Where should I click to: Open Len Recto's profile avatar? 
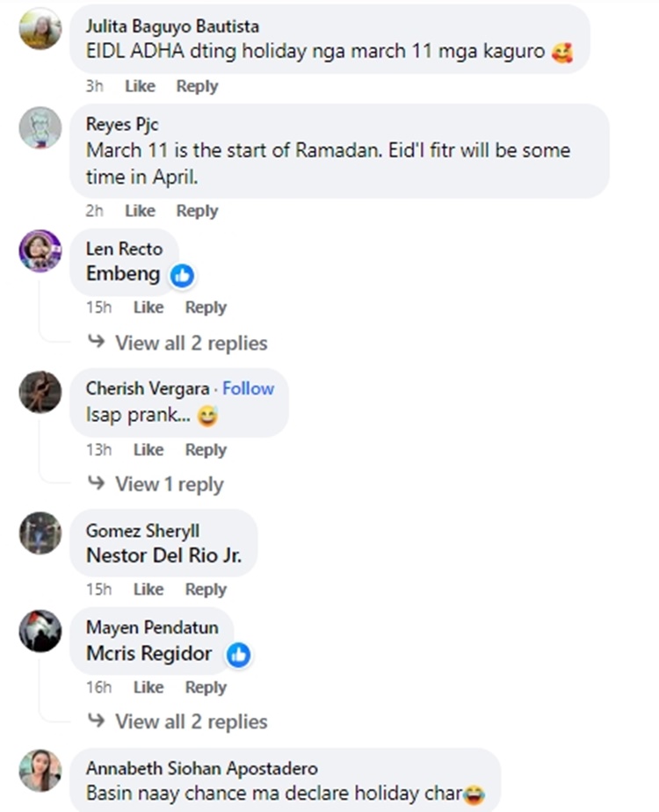(40, 251)
